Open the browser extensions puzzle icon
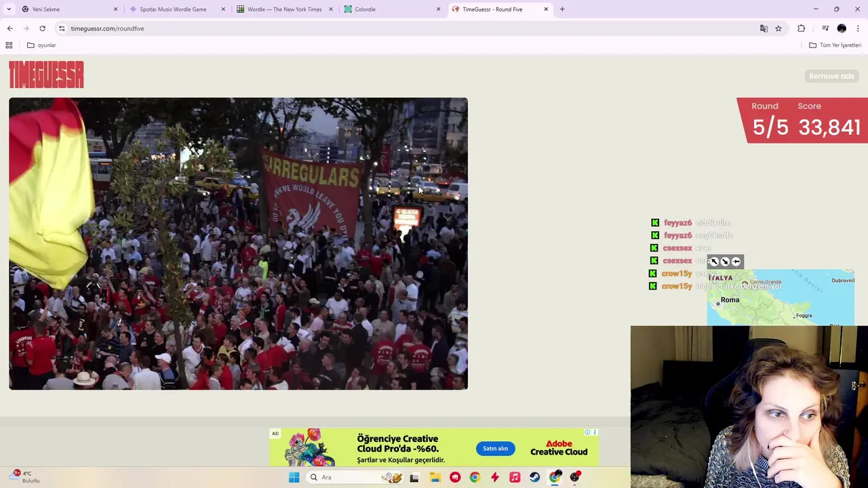The height and width of the screenshot is (488, 868). click(802, 28)
